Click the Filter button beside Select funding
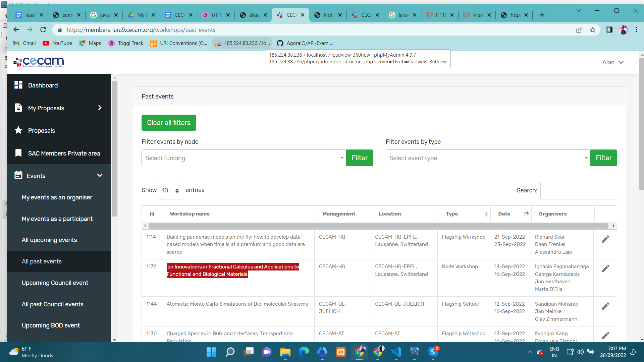Image resolution: width=644 pixels, height=362 pixels. pos(360,158)
